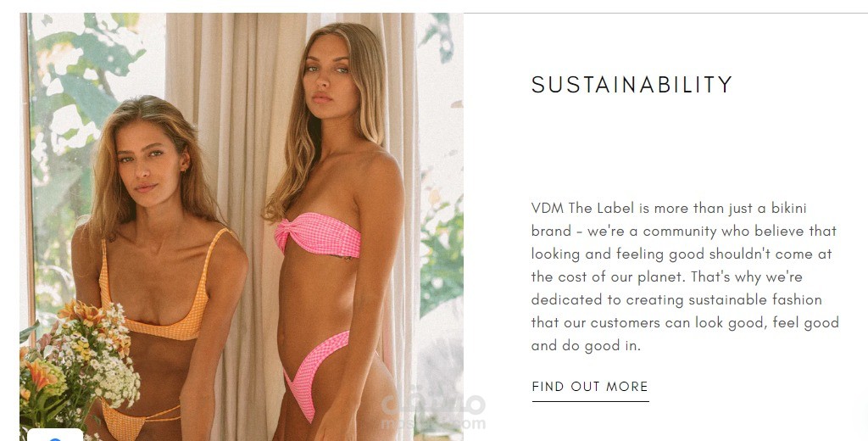This screenshot has height=441, width=868.
Task: Click the mostaql.com watermark logo
Action: coord(433,411)
